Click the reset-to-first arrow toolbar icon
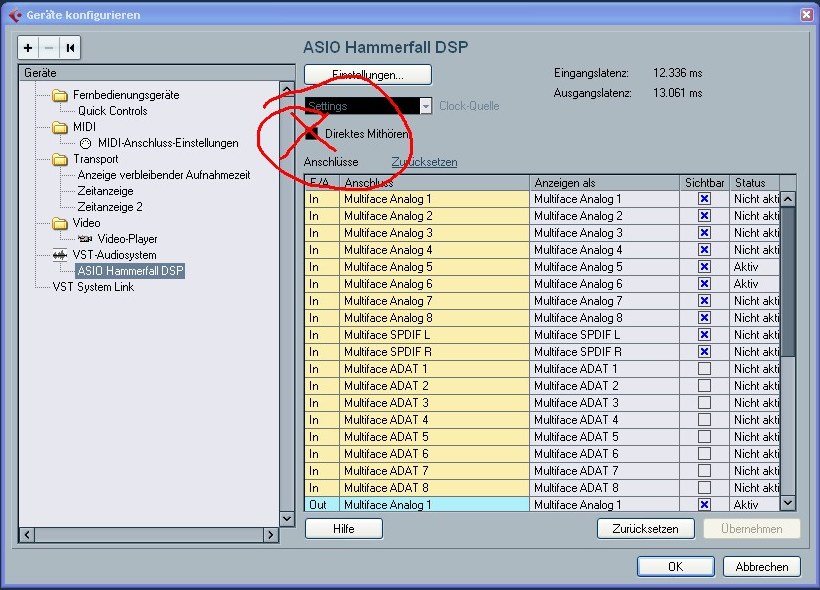This screenshot has width=820, height=590. tap(70, 48)
